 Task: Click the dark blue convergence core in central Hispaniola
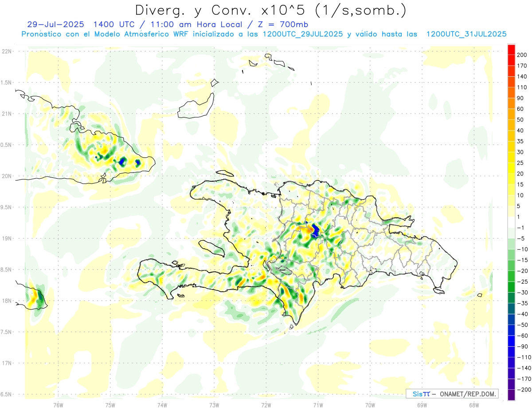click(x=316, y=231)
